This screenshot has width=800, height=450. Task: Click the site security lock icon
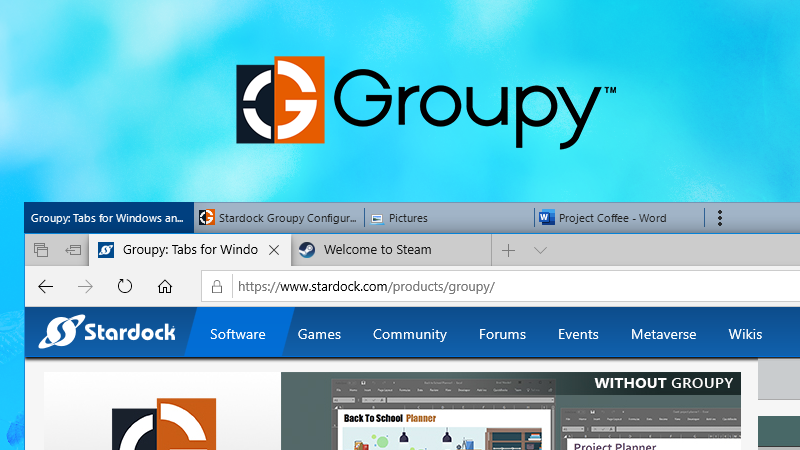tap(217, 286)
